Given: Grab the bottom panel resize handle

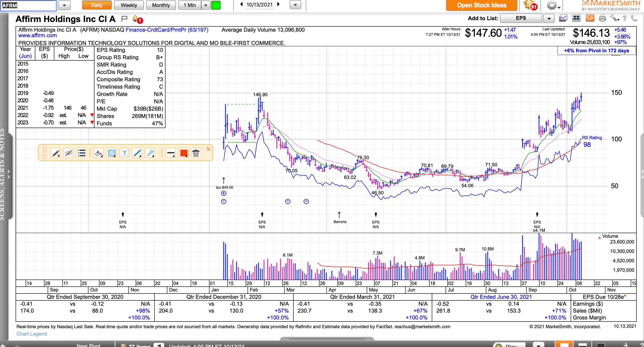Looking at the screenshot, I should (x=327, y=339).
